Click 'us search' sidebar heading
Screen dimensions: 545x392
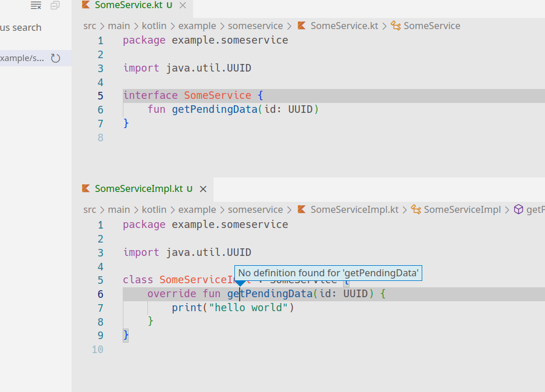20,27
